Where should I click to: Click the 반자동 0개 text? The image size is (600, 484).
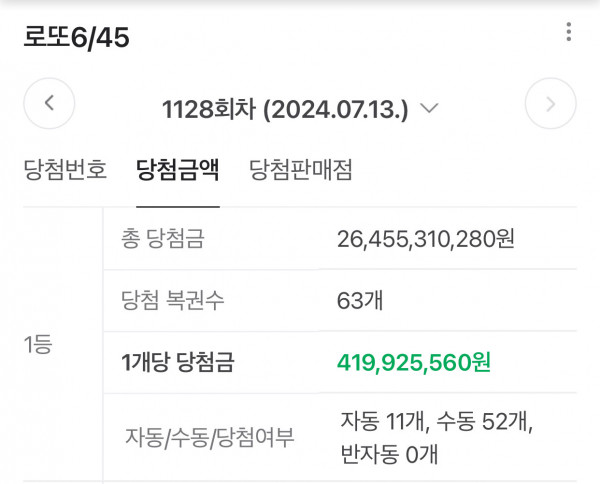[389, 454]
